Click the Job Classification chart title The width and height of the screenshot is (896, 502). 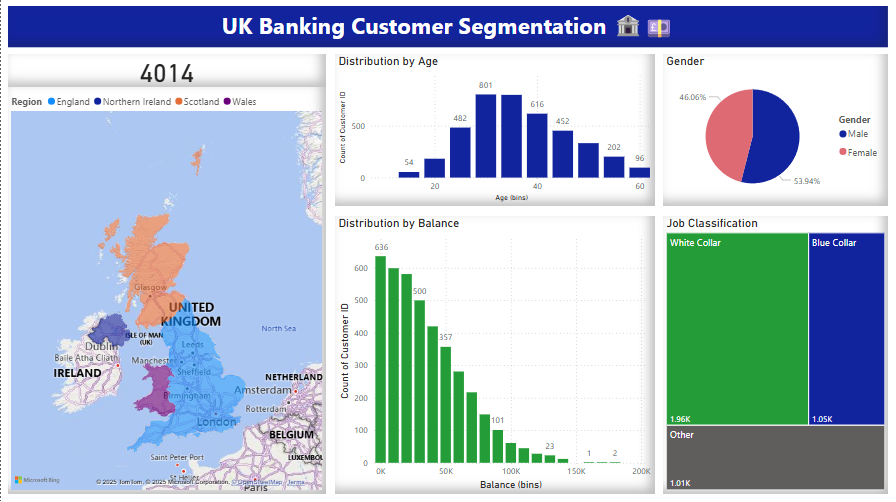712,223
